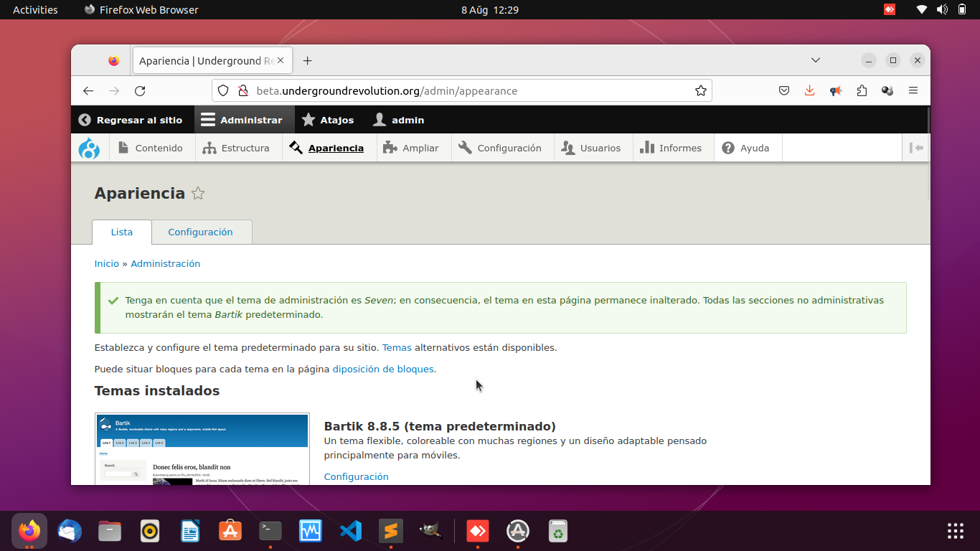Open the Trash from the dock
Viewport: 980px width, 551px height.
558,531
